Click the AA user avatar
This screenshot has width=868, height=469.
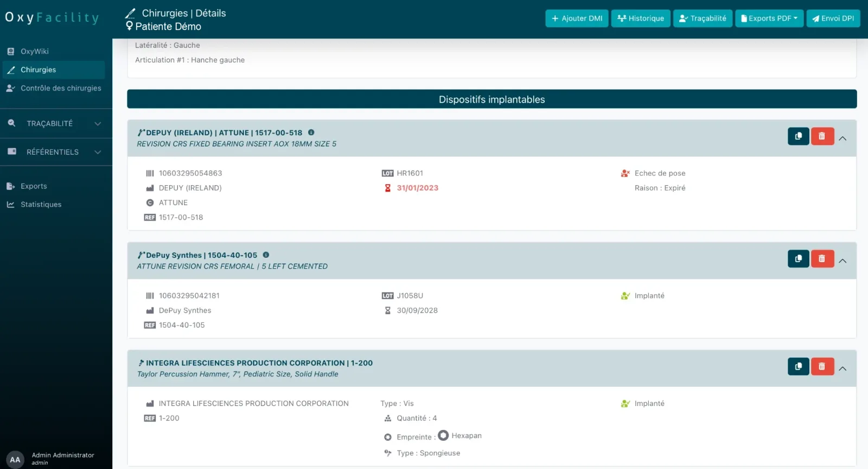tap(15, 459)
